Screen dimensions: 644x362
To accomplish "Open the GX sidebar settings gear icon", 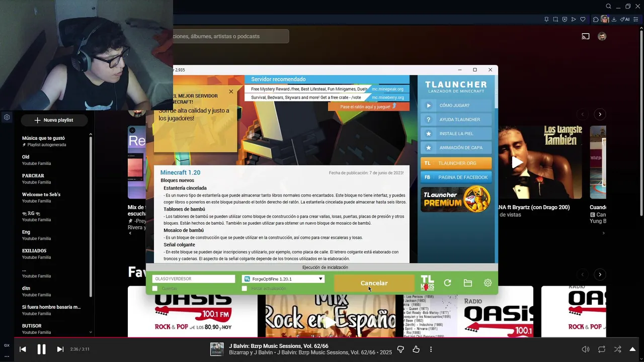I will pos(7,117).
